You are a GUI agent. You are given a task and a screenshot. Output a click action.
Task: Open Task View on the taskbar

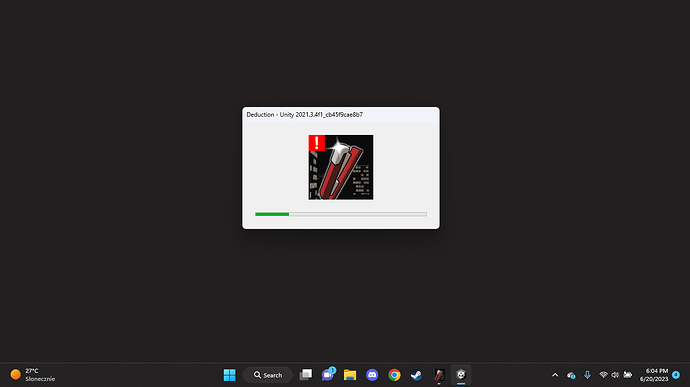[305, 375]
